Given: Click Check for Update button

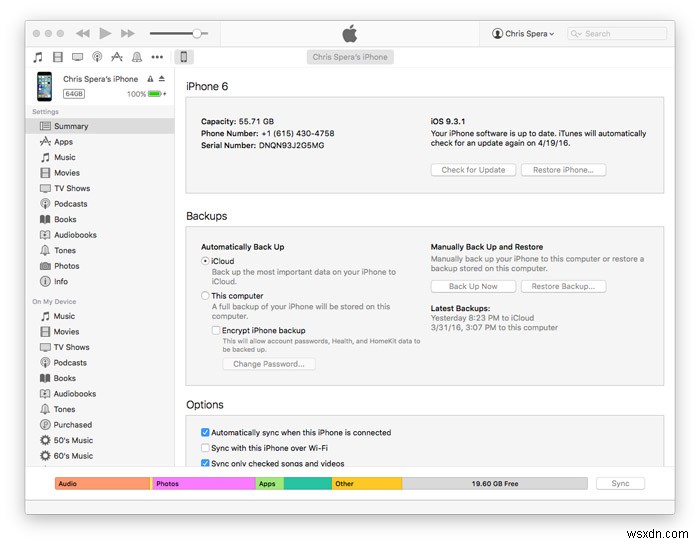Looking at the screenshot, I should click(x=473, y=170).
